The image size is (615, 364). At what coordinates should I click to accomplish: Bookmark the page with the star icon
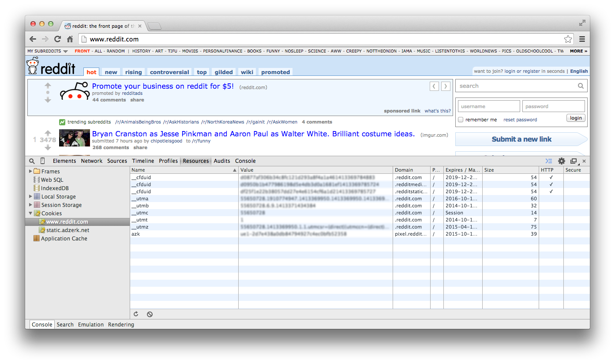point(568,39)
